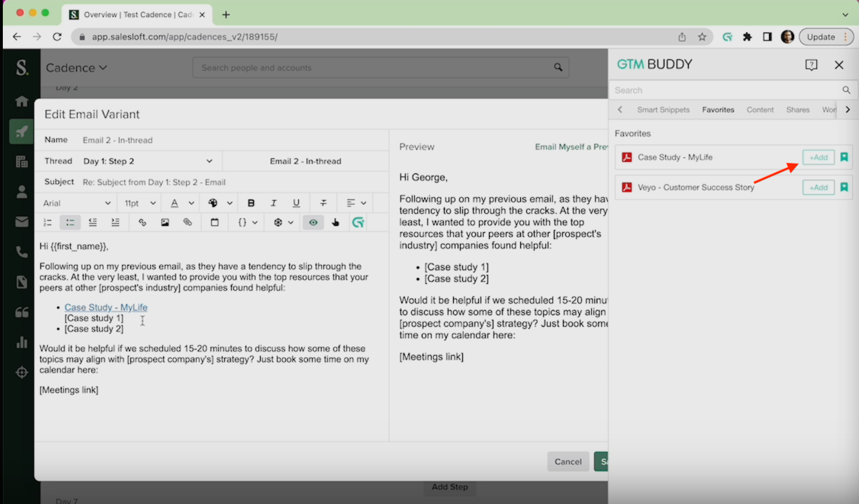859x504 pixels.
Task: Open the Calls phone icon in sidebar
Action: [x=22, y=252]
